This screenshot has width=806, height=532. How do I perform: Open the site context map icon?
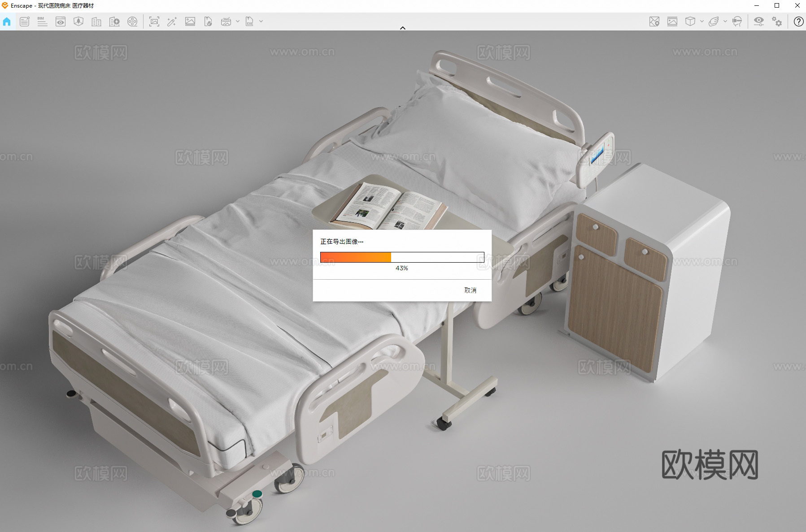coord(78,22)
